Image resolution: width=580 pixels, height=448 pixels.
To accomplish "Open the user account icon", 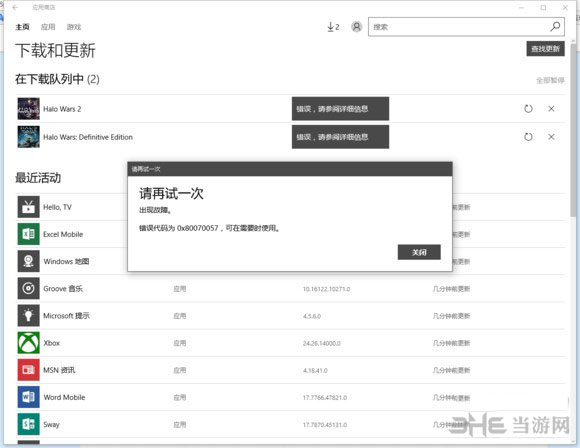I will coord(357,27).
